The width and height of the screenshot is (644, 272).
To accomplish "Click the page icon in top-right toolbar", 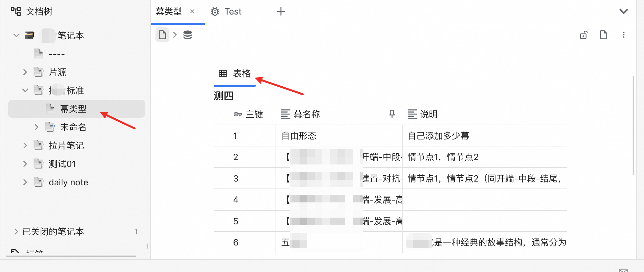I will click(x=604, y=35).
